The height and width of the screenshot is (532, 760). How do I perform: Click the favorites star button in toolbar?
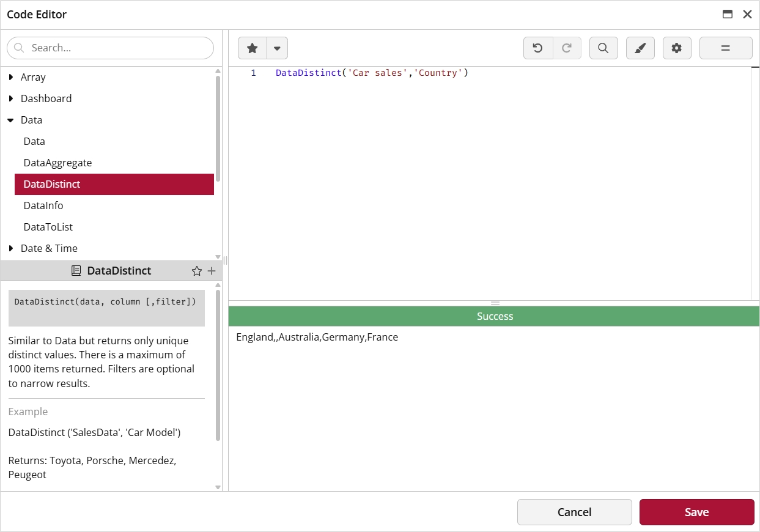click(x=253, y=48)
